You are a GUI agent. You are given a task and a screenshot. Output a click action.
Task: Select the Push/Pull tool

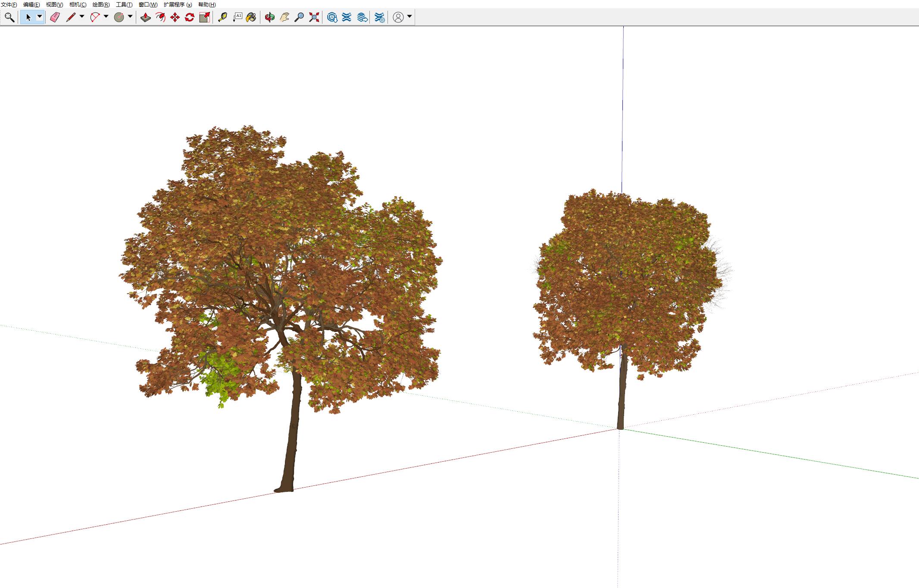(x=146, y=17)
